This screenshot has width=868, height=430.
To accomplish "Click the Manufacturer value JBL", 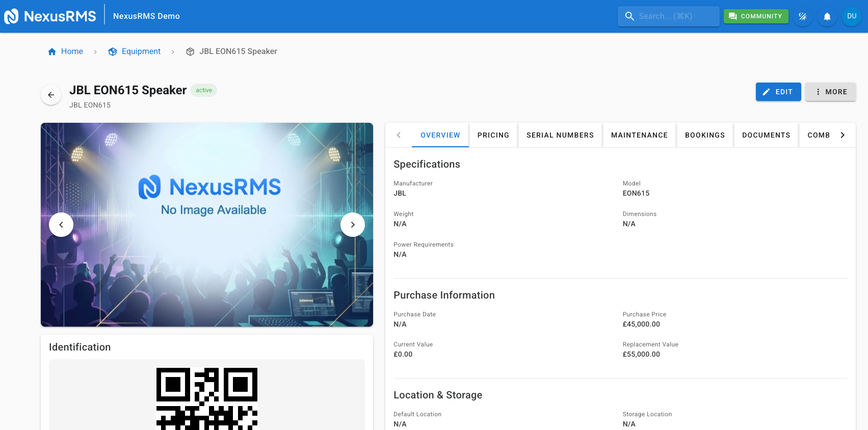I will pos(400,193).
